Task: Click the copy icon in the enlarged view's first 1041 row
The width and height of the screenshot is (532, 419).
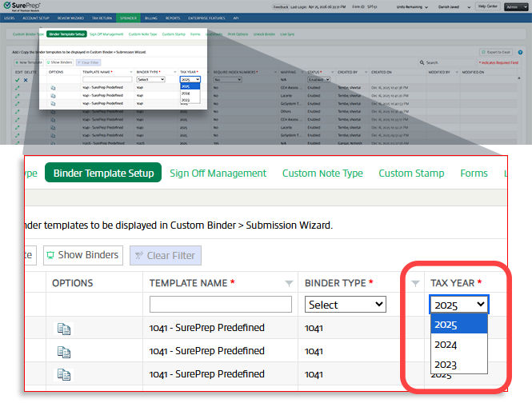Action: (64, 329)
